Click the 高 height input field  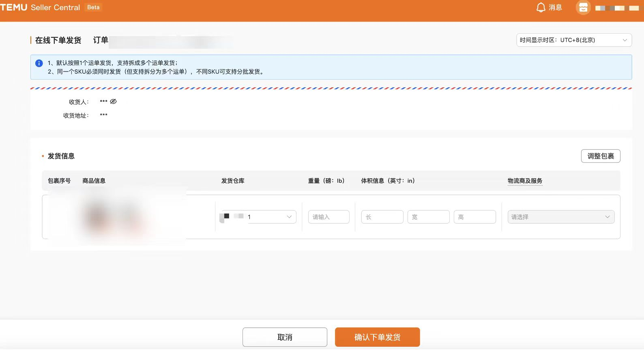(x=474, y=217)
